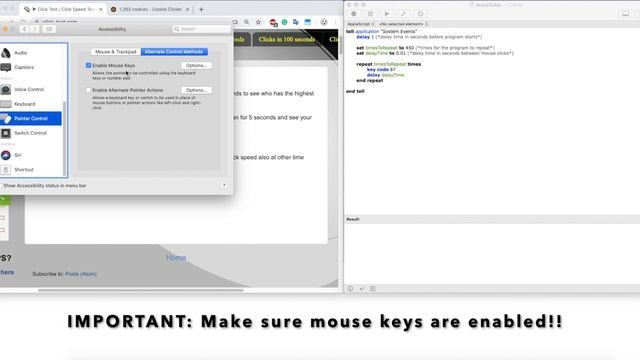Click 'key code 87' line in script

point(381,69)
